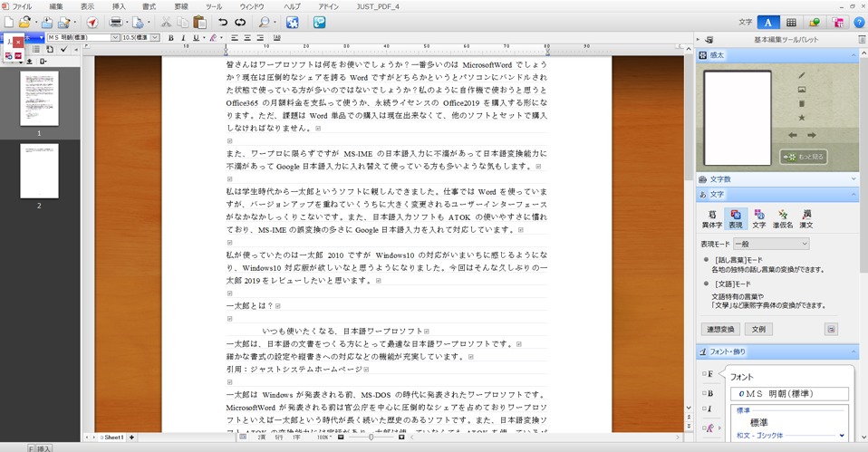The width and height of the screenshot is (868, 452).
Task: Toggle italic in formatting toolbar
Action: pyautogui.click(x=183, y=38)
